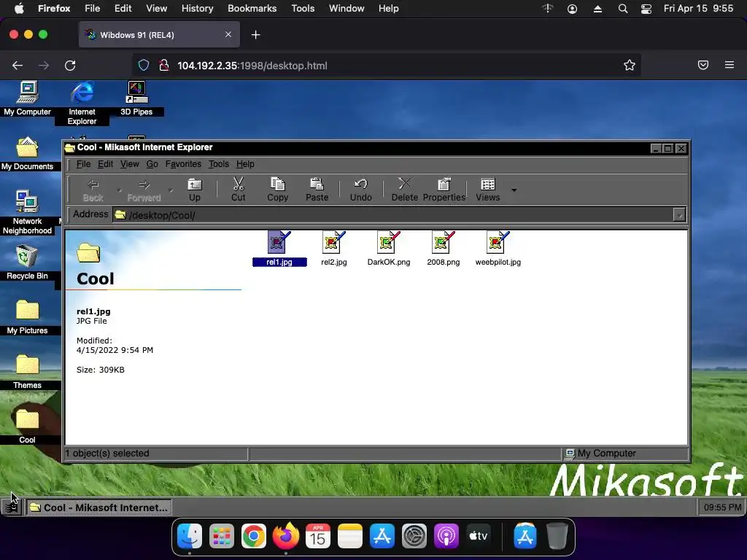Open the Bookmarks menu in macOS menu bar
Viewport: 747px width, 560px height.
252,8
